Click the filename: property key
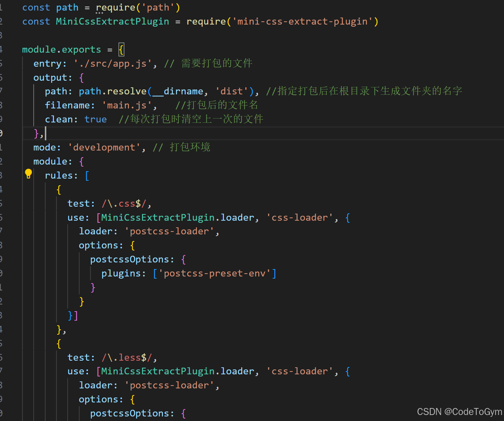This screenshot has width=504, height=421. point(70,105)
